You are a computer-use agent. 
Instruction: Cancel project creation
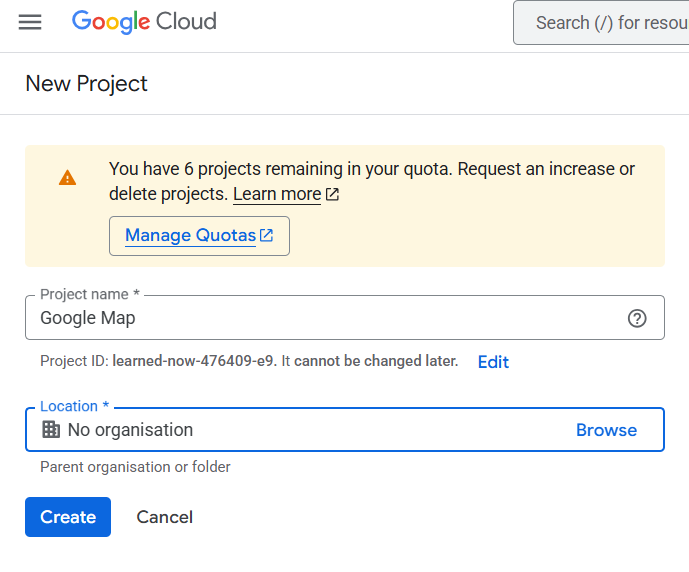click(x=165, y=517)
